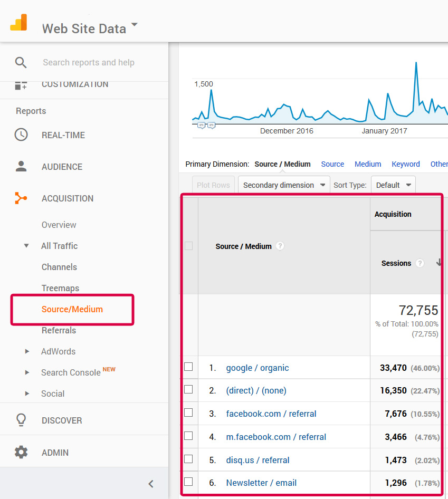Image resolution: width=448 pixels, height=499 pixels.
Task: Click the Source / Medium help question mark
Action: pos(280,246)
